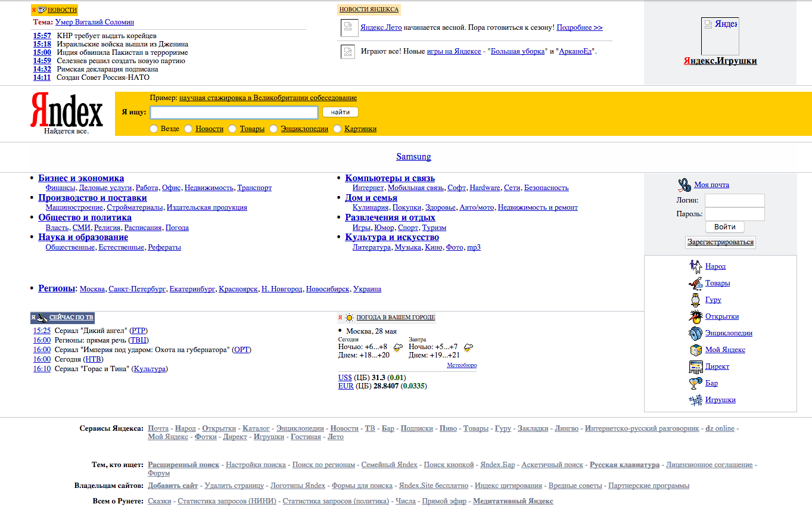Click Расширенный поиск footer link

click(183, 465)
